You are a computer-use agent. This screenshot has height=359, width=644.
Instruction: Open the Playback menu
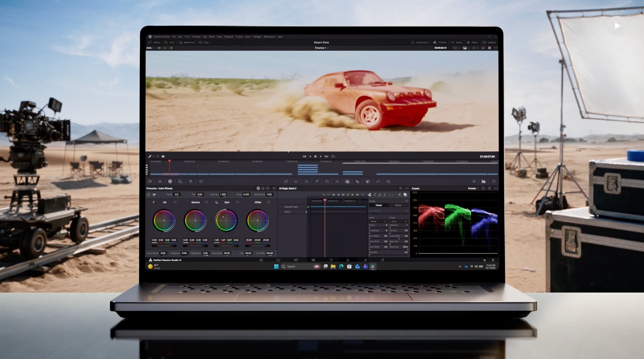(229, 37)
